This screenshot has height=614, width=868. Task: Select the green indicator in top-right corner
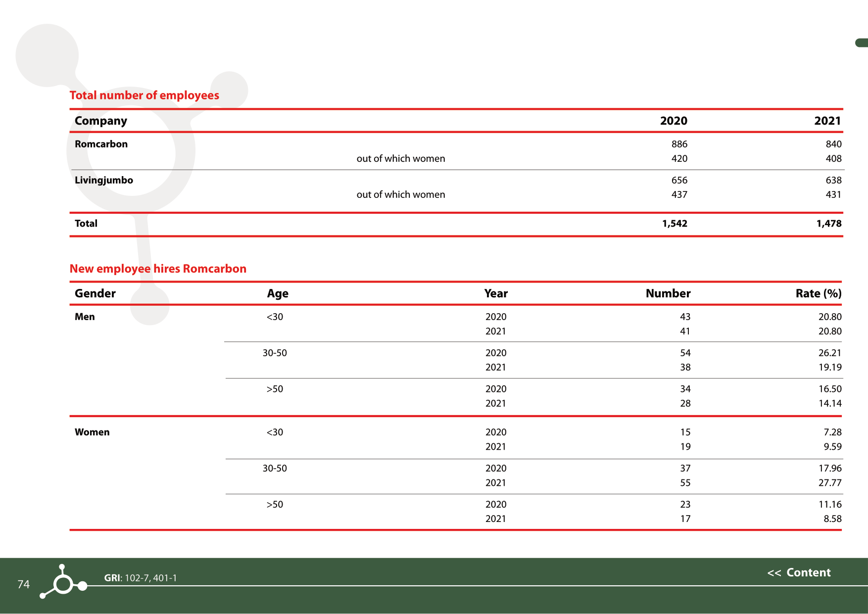coord(860,43)
